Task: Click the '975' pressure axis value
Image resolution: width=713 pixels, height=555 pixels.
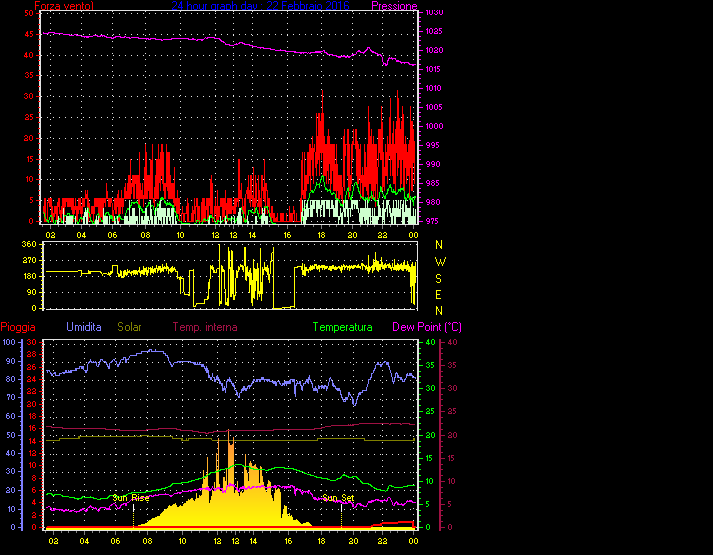Action: [x=433, y=221]
